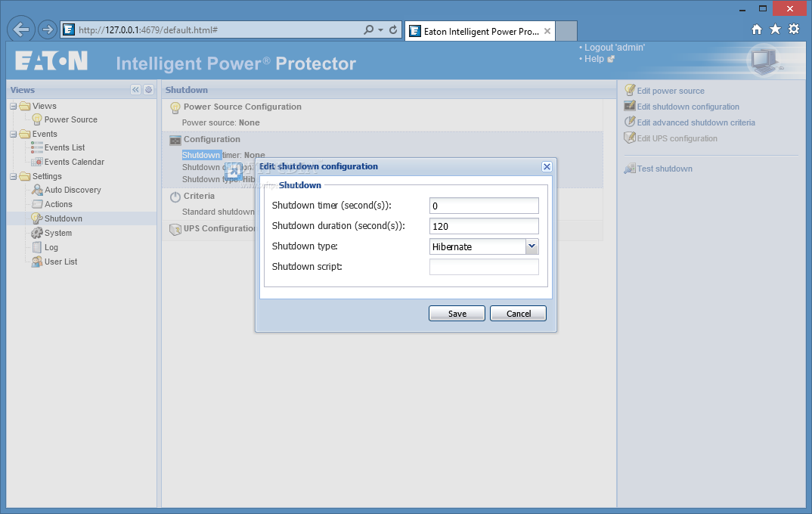Click the Edit power source bulb icon
Screen dimensions: 812x514
click(x=630, y=90)
